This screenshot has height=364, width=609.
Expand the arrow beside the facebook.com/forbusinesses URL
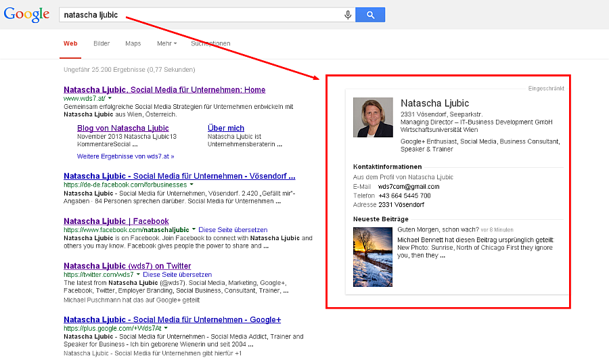tap(191, 184)
